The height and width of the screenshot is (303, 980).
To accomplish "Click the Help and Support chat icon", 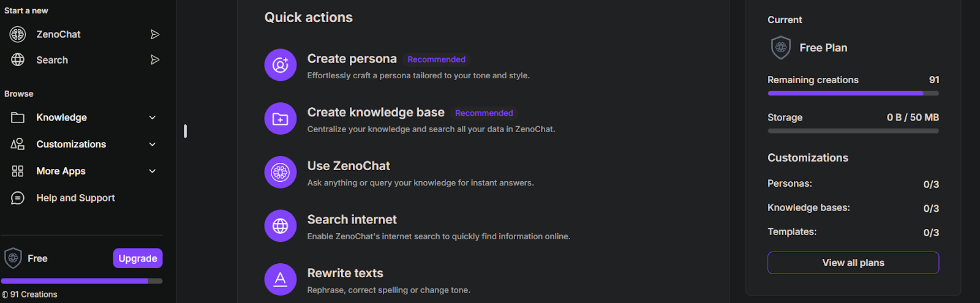I will (x=18, y=198).
